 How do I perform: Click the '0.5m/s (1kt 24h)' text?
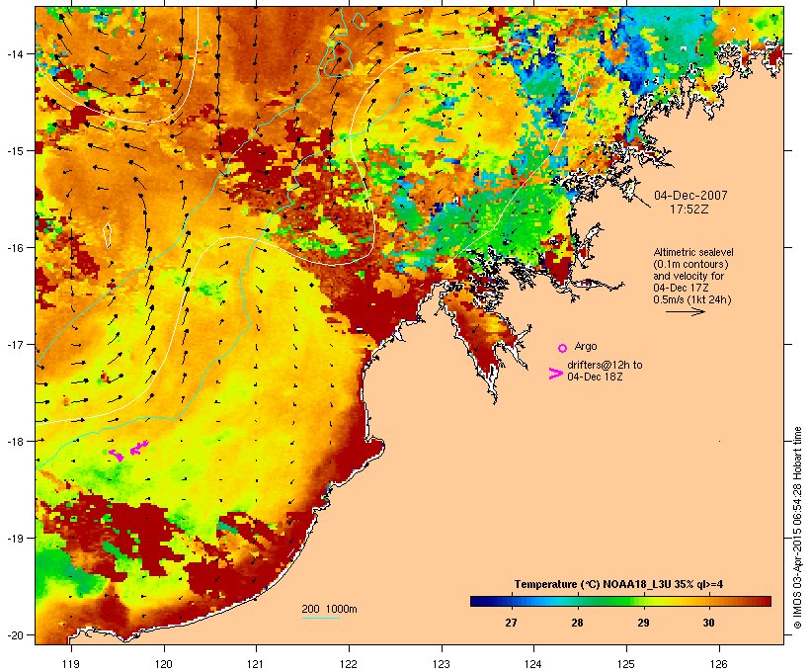pyautogui.click(x=692, y=299)
